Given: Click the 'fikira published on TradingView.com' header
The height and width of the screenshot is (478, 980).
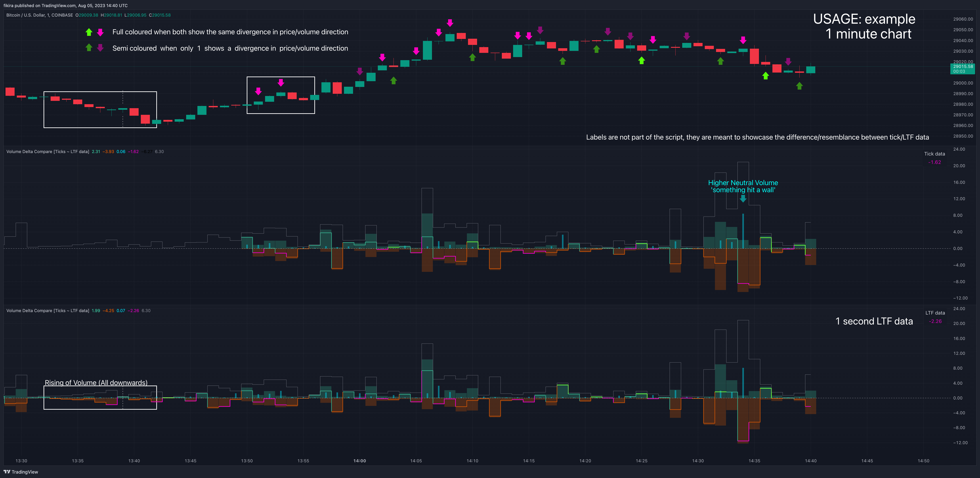Looking at the screenshot, I should coord(65,5).
